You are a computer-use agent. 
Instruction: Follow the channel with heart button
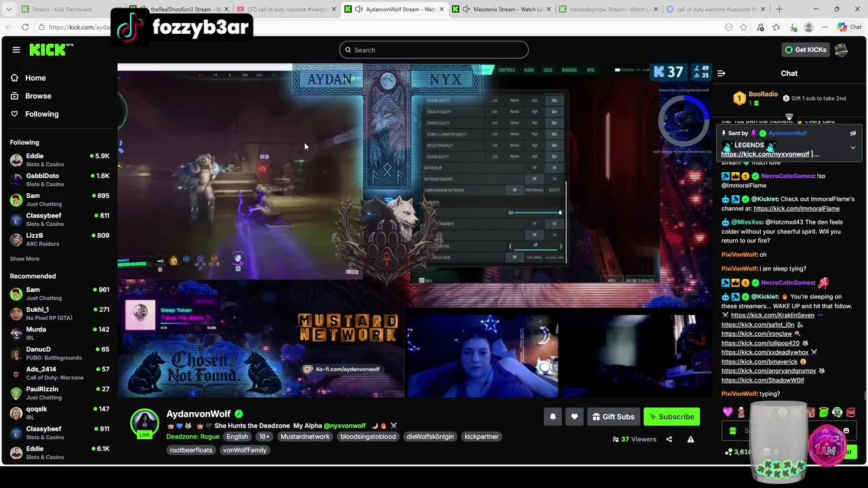(x=574, y=417)
